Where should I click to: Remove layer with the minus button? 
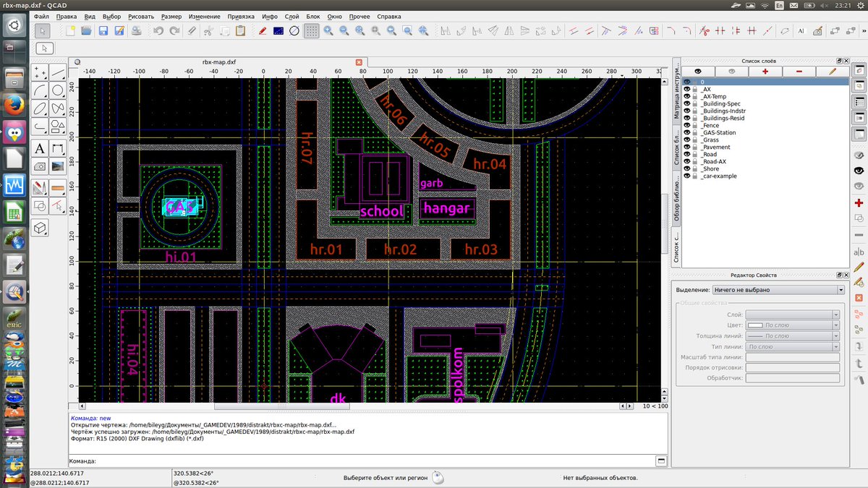pos(799,72)
